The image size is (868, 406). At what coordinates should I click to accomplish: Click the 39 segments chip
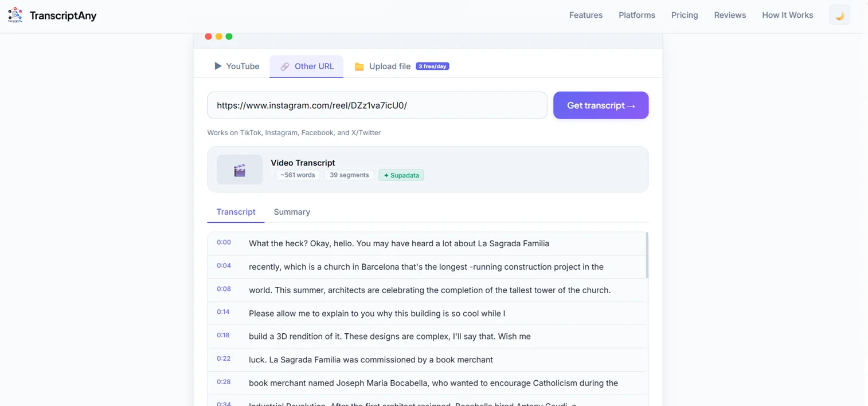pyautogui.click(x=349, y=175)
